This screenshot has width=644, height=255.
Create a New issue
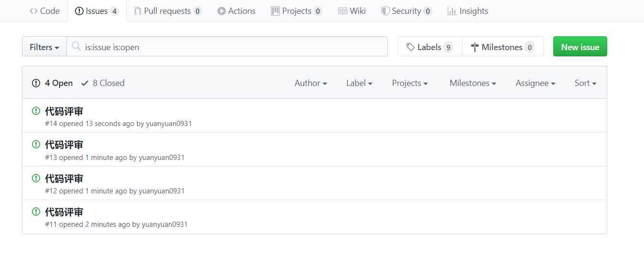[x=580, y=47]
